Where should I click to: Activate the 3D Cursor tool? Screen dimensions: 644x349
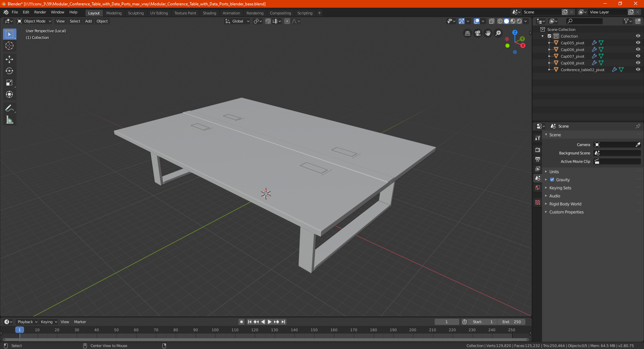[9, 46]
